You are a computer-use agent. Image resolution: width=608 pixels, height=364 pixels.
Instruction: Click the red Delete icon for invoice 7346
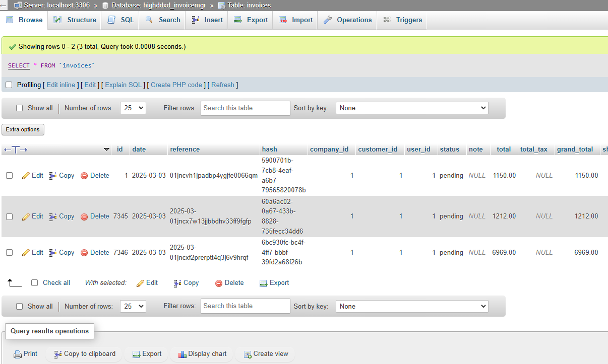point(84,253)
